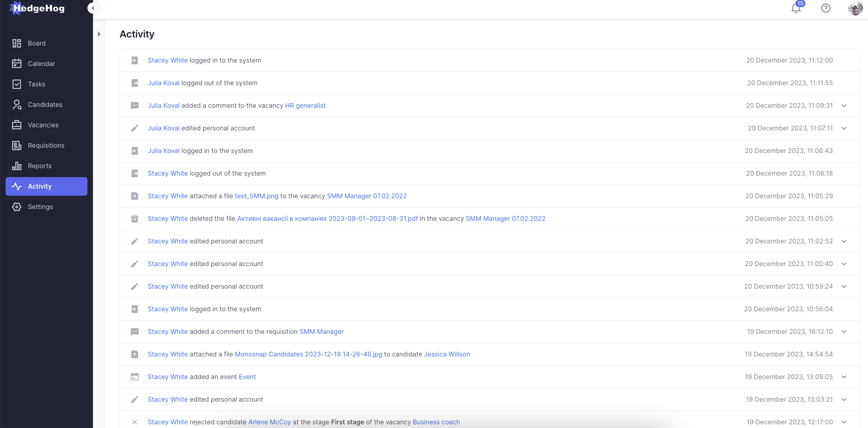This screenshot has height=428, width=868.
Task: Click the help question mark icon
Action: coord(826,8)
